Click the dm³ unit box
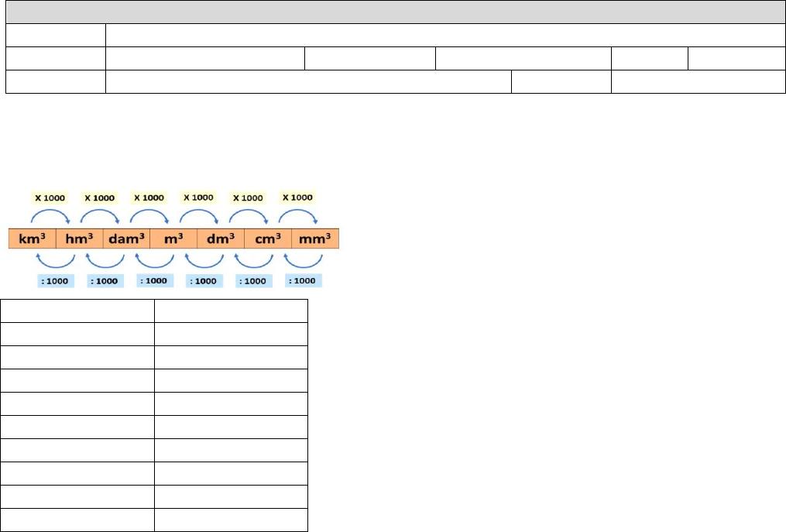Screen dimensions: 786x532 (x=221, y=239)
